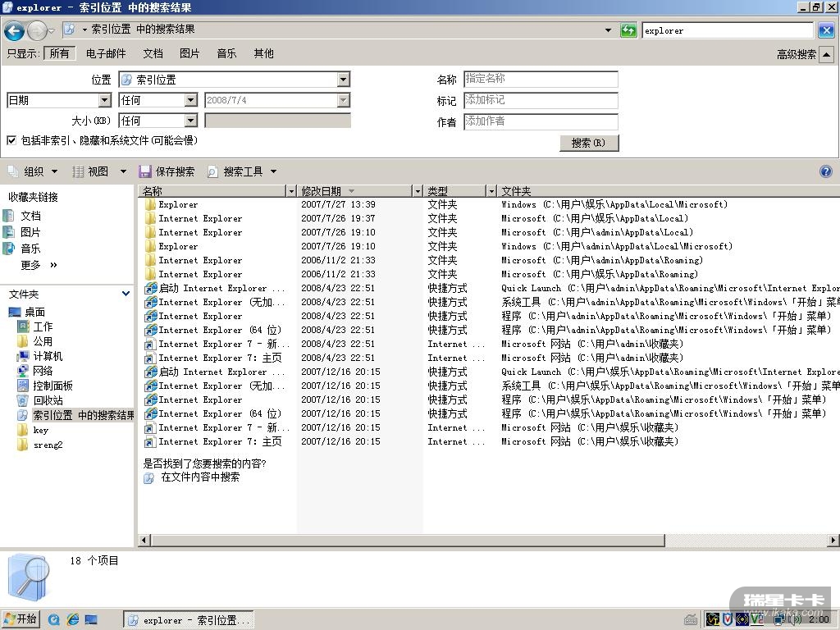Toggle 包括非索引、隐藏和系统文件 checkbox
This screenshot has width=840, height=630.
(x=11, y=140)
